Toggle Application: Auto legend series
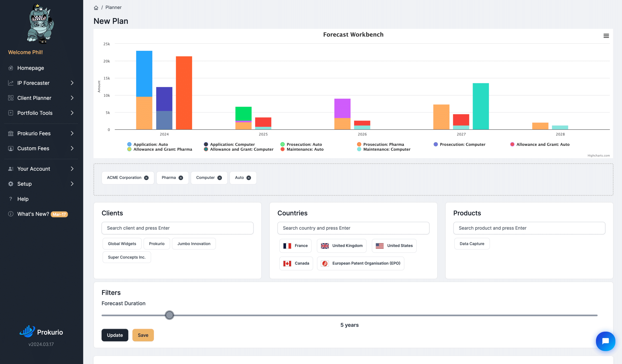The image size is (622, 364). tap(147, 144)
